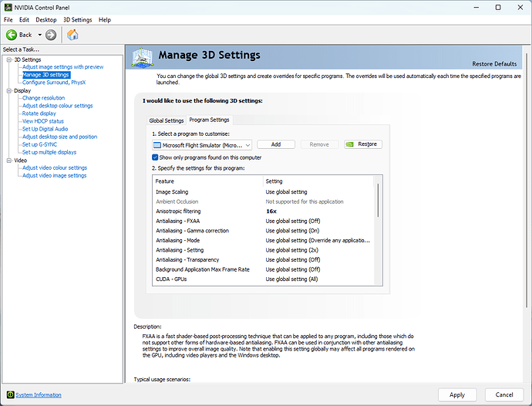Go to Home via house icon
Image resolution: width=532 pixels, height=406 pixels.
click(x=72, y=35)
